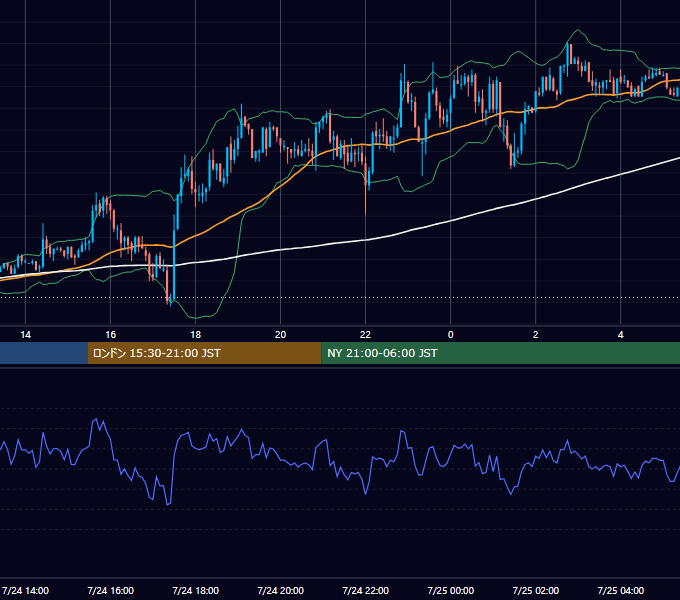Screen dimensions: 680x600
Task: Click hour label 20 on price chart axis
Action: coord(281,335)
